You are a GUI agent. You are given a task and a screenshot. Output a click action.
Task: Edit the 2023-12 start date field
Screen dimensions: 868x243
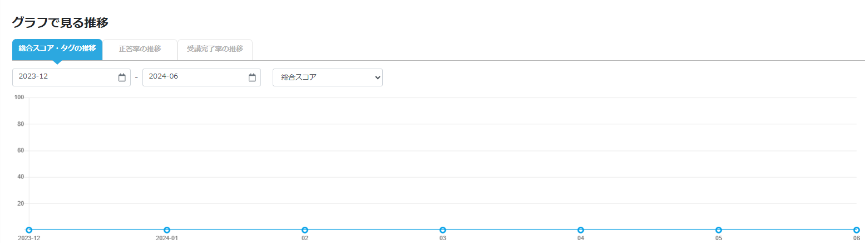[x=71, y=77]
